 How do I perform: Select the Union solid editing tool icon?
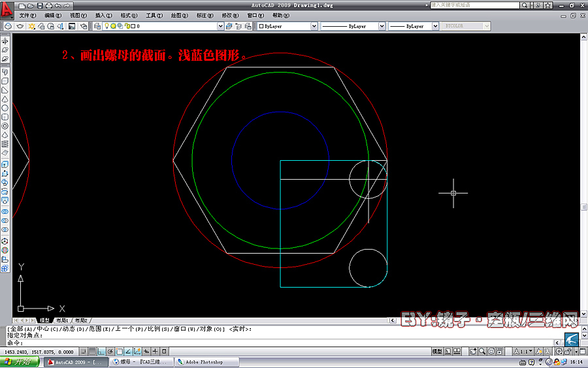[x=5, y=212]
